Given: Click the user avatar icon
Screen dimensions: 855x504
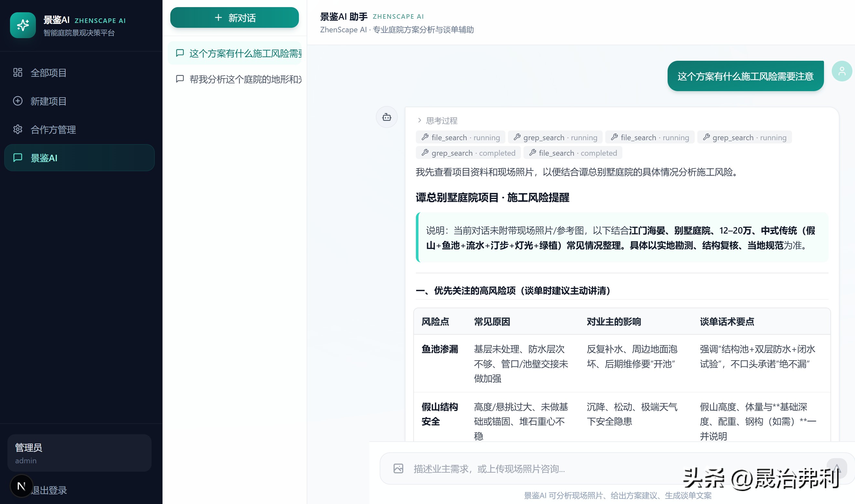Looking at the screenshot, I should click(841, 71).
